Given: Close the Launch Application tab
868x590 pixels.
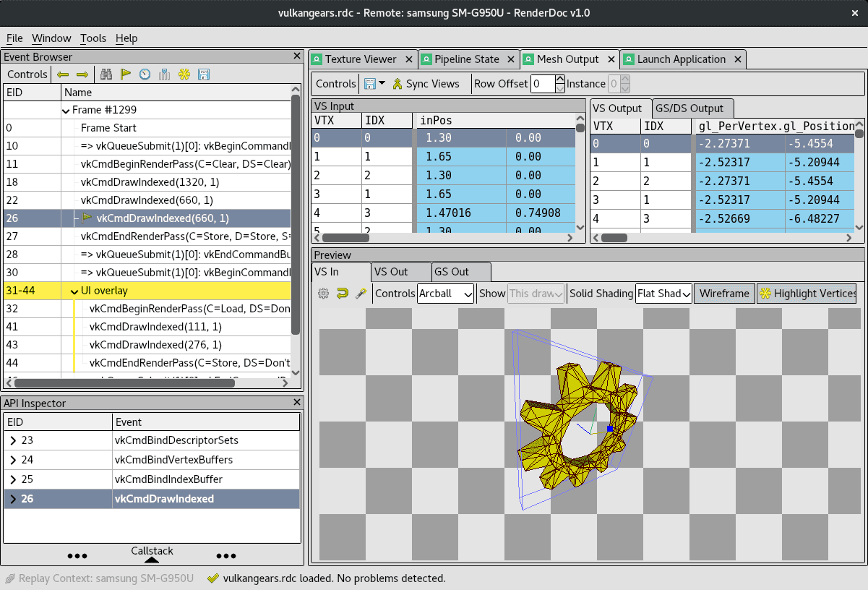Looking at the screenshot, I should pos(737,59).
